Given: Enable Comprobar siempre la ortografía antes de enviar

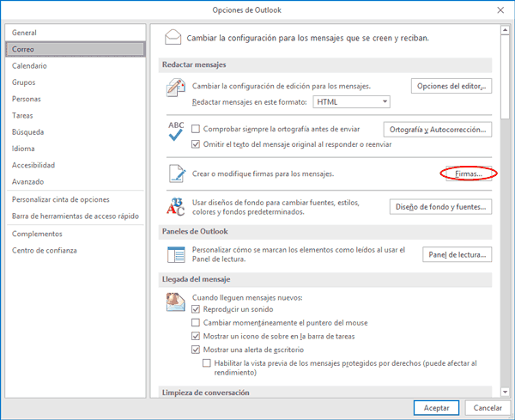Looking at the screenshot, I should pyautogui.click(x=196, y=129).
